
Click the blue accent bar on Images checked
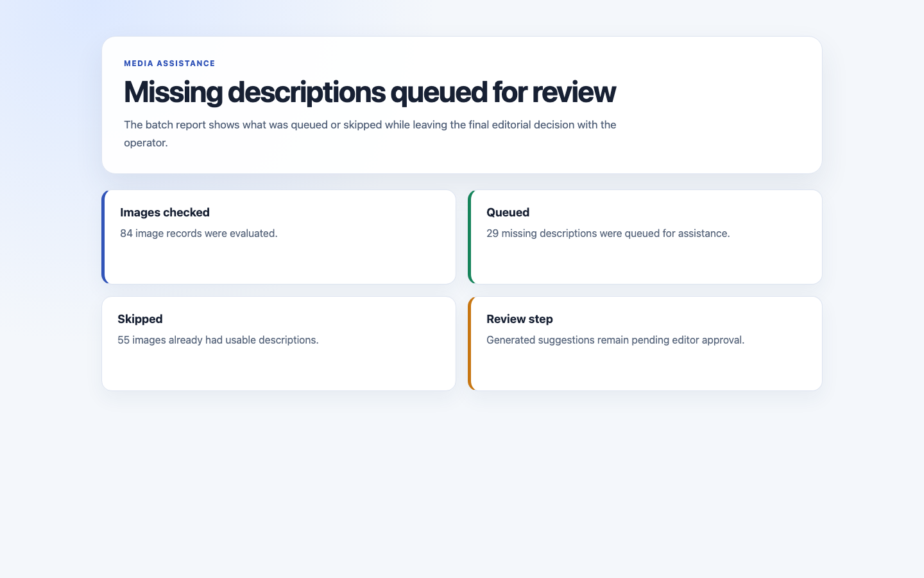(103, 237)
